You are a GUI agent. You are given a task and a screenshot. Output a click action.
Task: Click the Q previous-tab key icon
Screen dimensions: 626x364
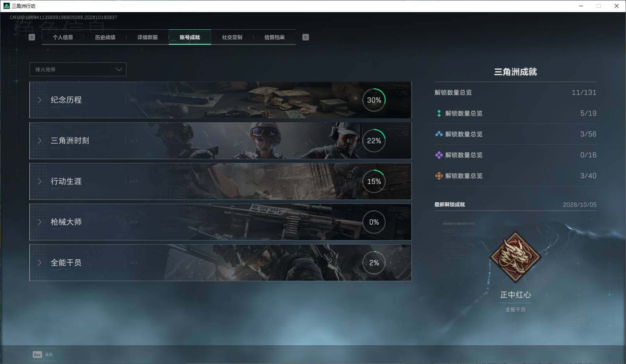coord(32,37)
